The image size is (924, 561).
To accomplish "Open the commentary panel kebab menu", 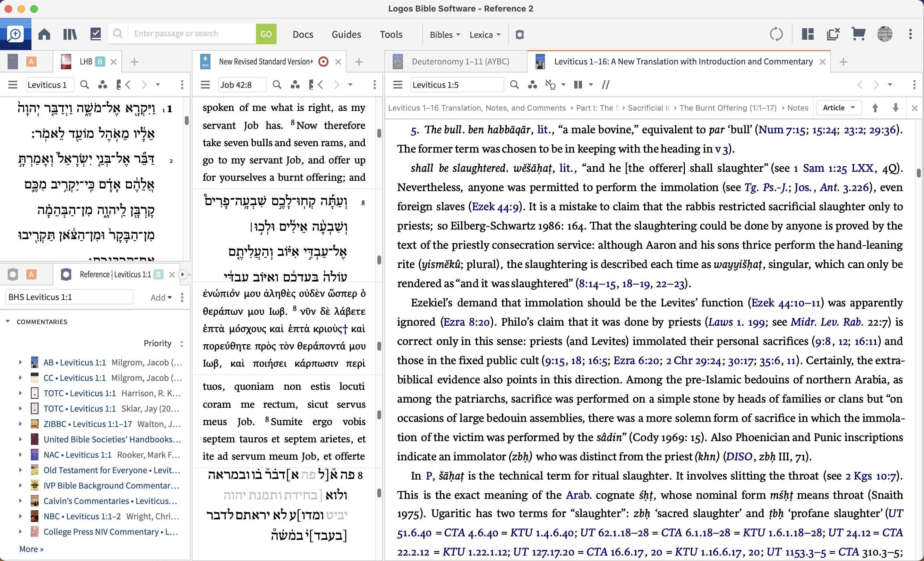I will pyautogui.click(x=914, y=85).
